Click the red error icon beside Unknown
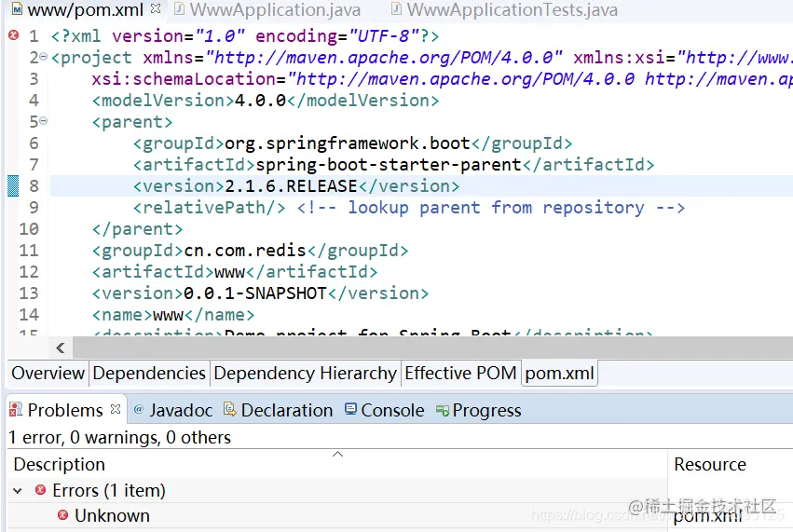The image size is (793, 532). click(x=62, y=515)
